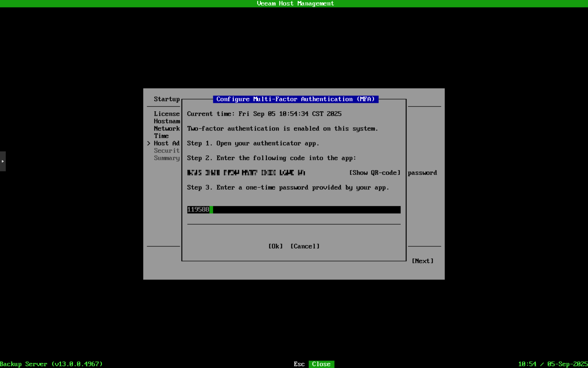Click the bottom-right clock and date
Screen dimensions: 588x368
coord(553,364)
